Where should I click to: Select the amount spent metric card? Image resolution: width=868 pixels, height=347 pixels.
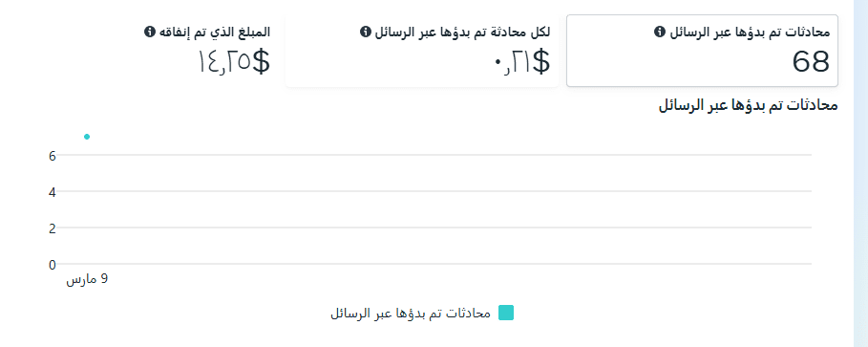click(141, 51)
